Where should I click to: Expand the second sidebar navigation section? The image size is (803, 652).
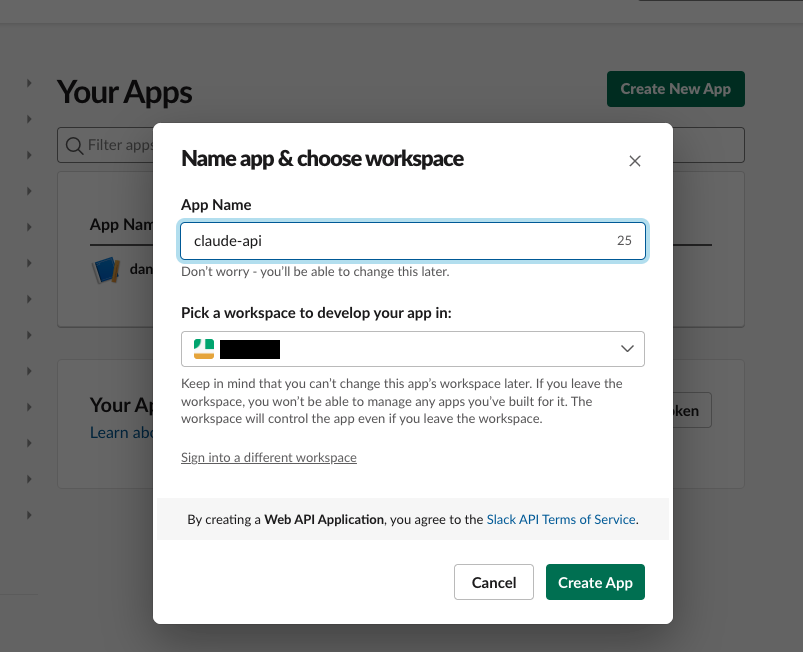pyautogui.click(x=30, y=118)
